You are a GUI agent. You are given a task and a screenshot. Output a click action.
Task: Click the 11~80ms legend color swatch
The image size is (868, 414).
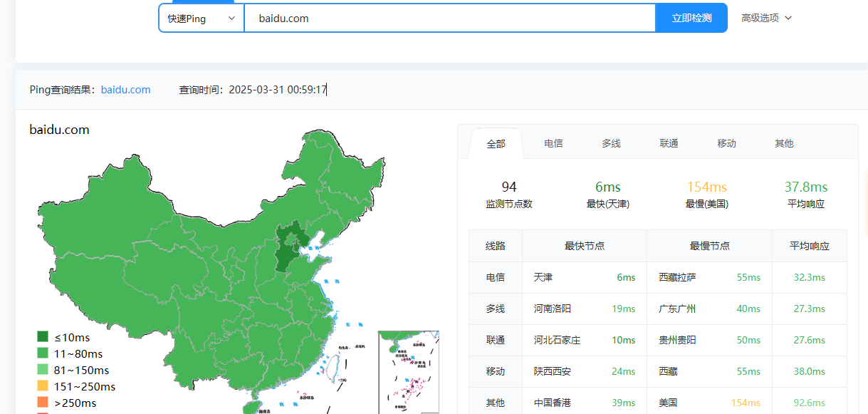coord(43,353)
